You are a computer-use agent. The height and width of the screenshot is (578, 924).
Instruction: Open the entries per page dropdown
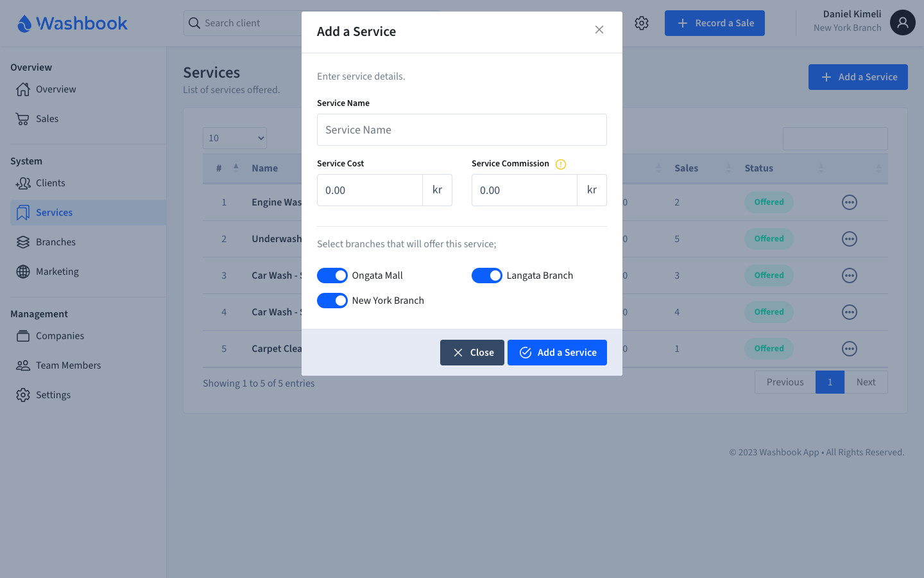click(x=235, y=138)
